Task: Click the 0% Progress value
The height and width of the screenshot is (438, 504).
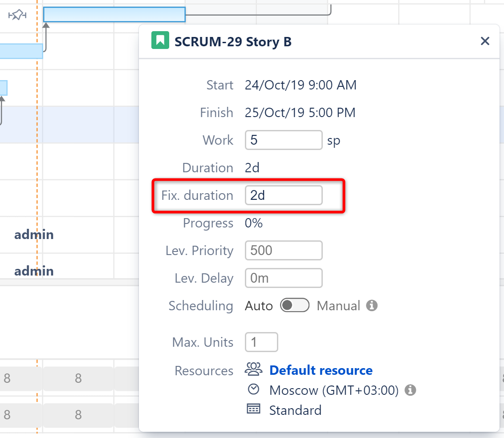Action: click(x=253, y=223)
